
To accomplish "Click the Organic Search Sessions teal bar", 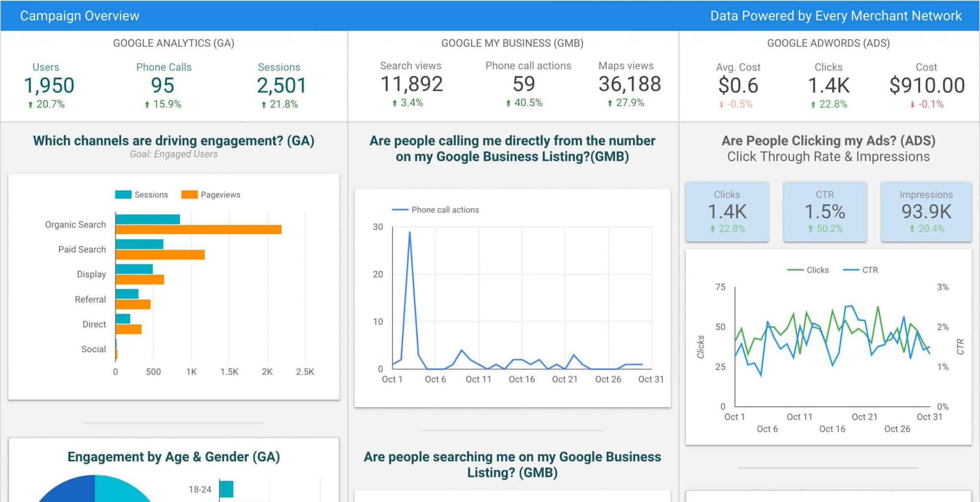I will coord(148,219).
